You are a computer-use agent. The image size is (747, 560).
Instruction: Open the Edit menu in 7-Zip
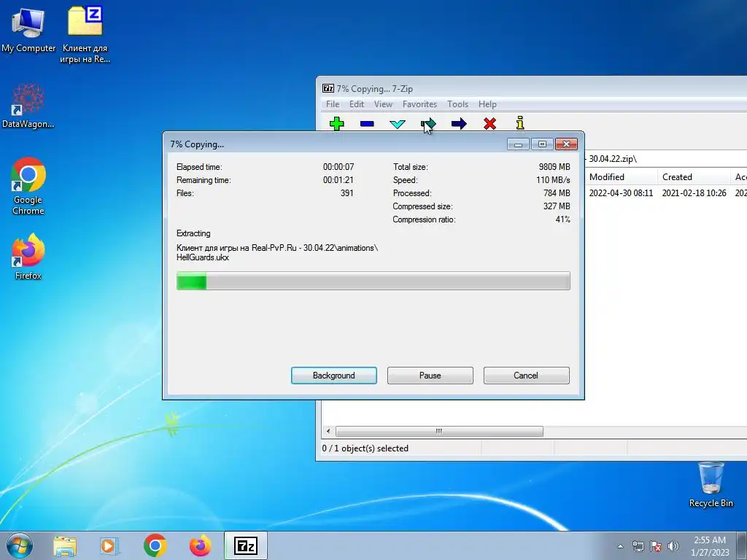tap(356, 104)
